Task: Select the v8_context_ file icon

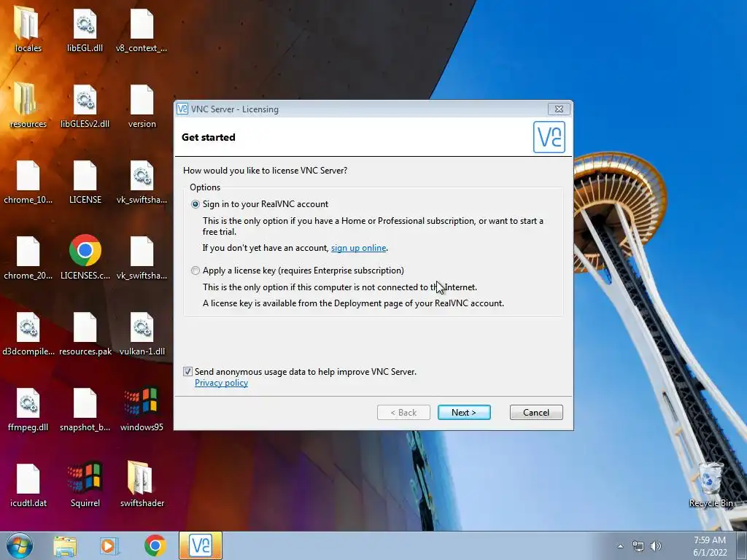Action: (142, 24)
